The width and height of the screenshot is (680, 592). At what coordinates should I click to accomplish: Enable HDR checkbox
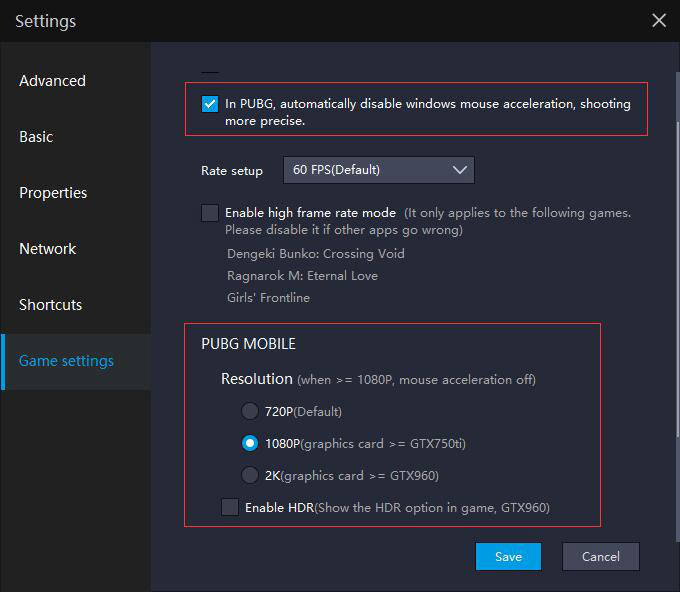pos(230,507)
